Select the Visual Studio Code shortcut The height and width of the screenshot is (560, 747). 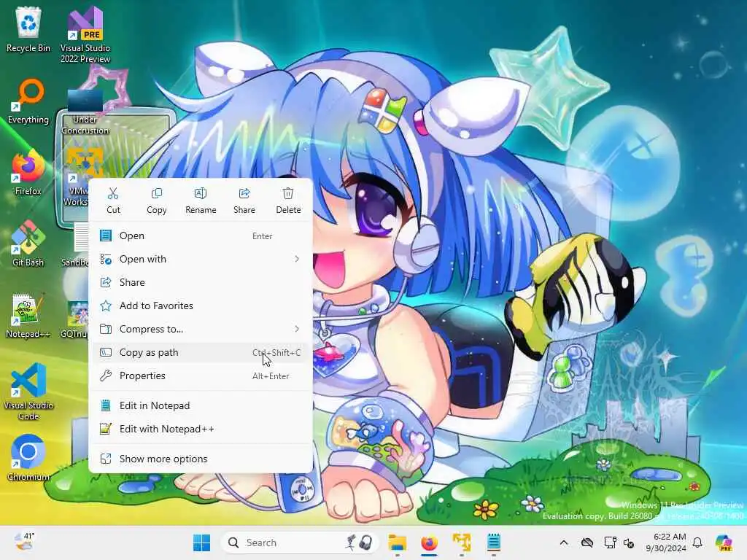click(x=28, y=392)
